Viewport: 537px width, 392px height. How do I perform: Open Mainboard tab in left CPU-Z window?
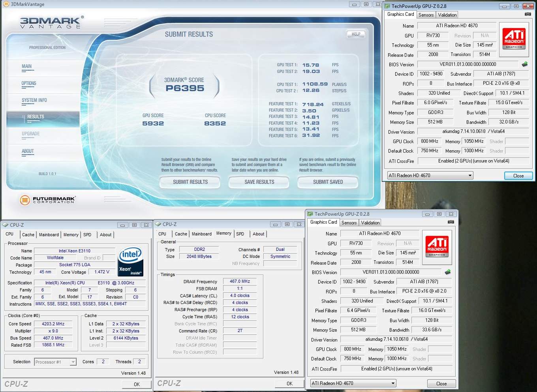click(x=49, y=235)
